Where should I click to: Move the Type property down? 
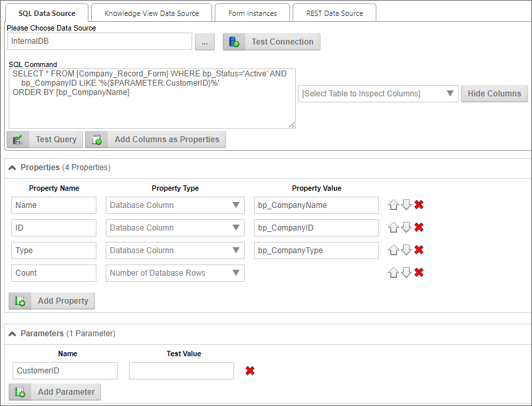coord(406,251)
